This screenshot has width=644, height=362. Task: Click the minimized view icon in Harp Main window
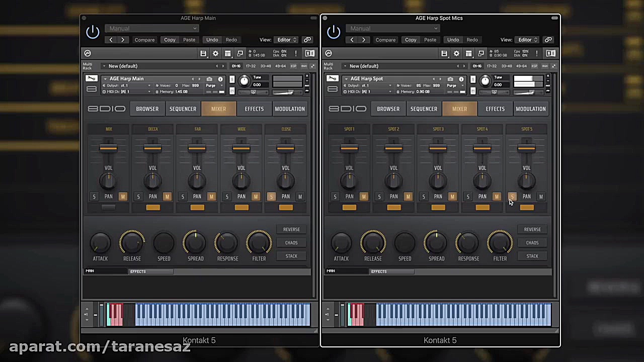click(240, 53)
